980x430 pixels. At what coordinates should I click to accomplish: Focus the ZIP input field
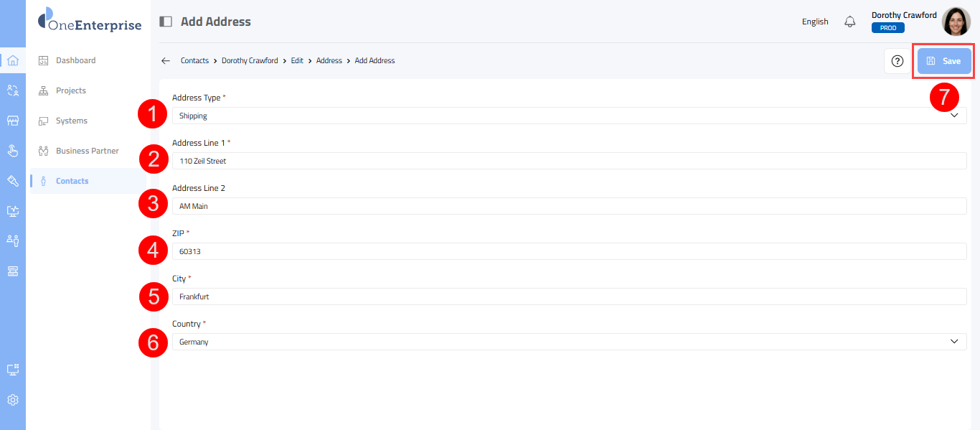568,251
